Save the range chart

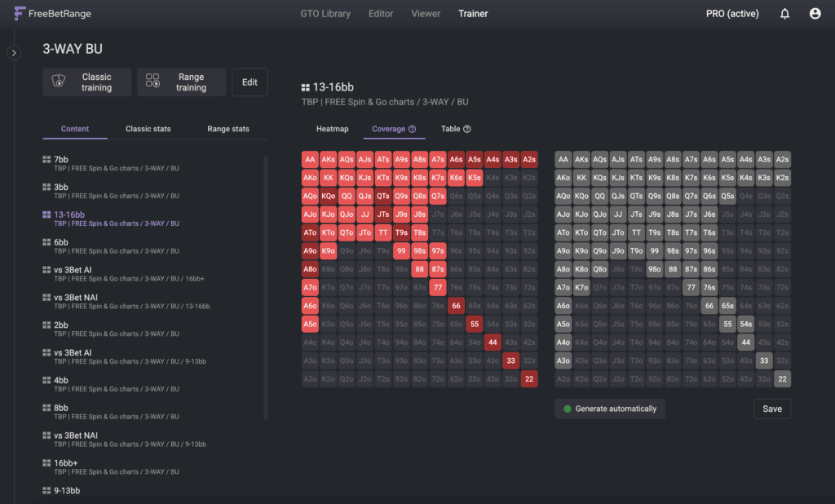pos(771,409)
